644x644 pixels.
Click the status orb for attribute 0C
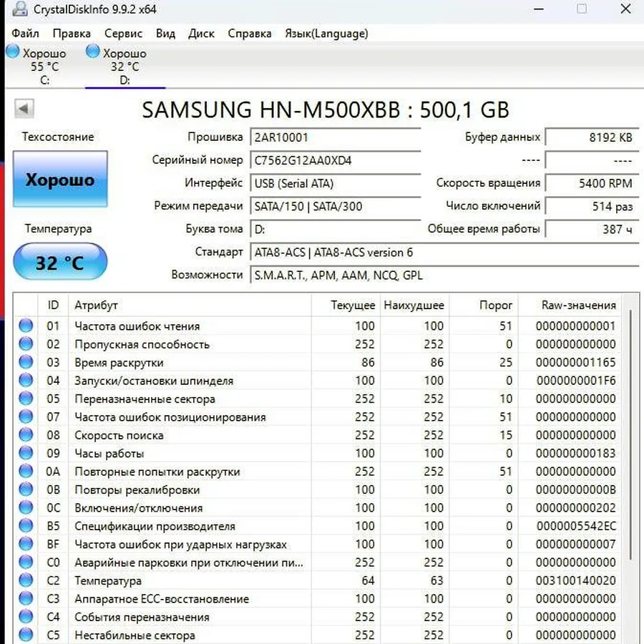(x=26, y=507)
